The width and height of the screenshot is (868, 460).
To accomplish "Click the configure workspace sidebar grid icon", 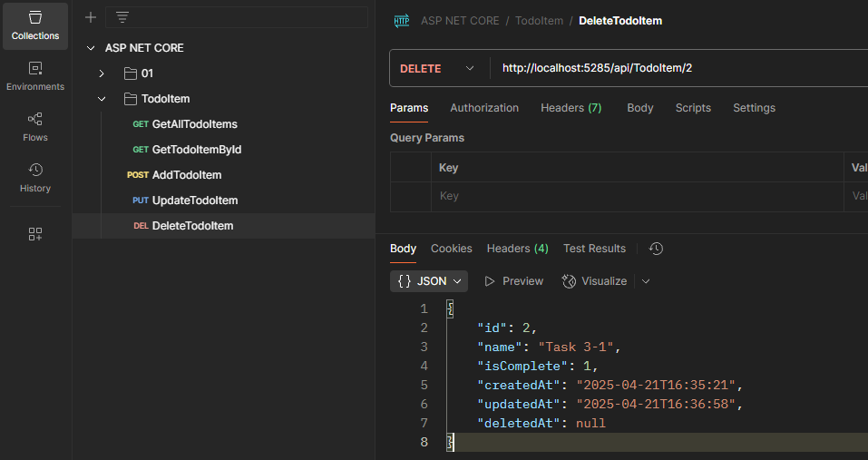I will pyautogui.click(x=35, y=234).
